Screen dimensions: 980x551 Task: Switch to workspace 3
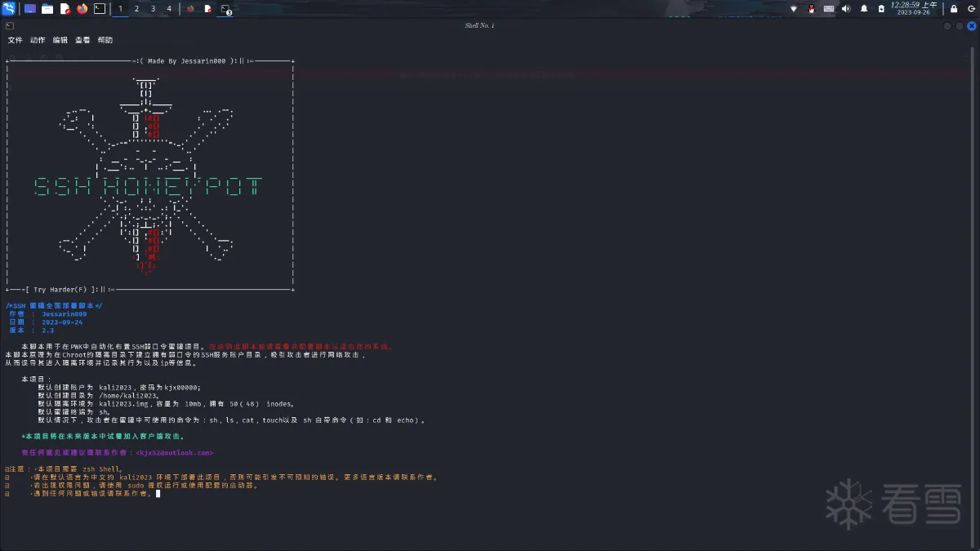click(x=153, y=9)
